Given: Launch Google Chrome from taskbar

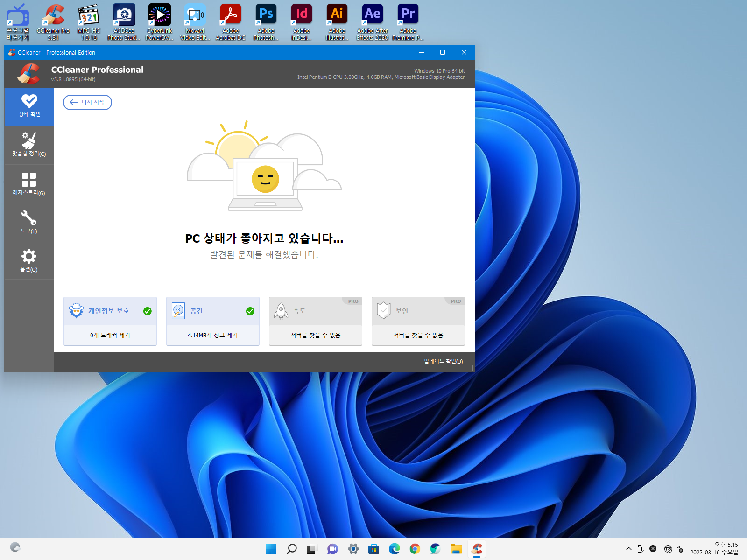Looking at the screenshot, I should (x=415, y=549).
